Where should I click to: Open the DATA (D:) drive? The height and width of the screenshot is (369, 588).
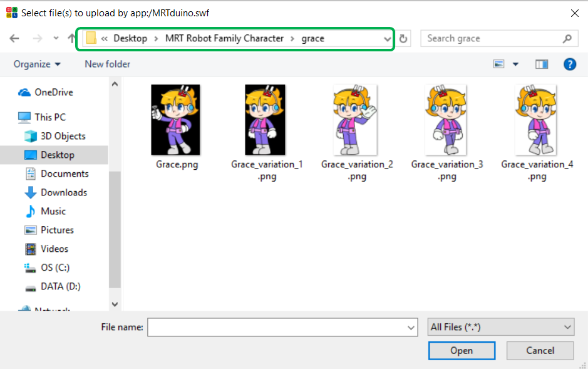tap(60, 286)
